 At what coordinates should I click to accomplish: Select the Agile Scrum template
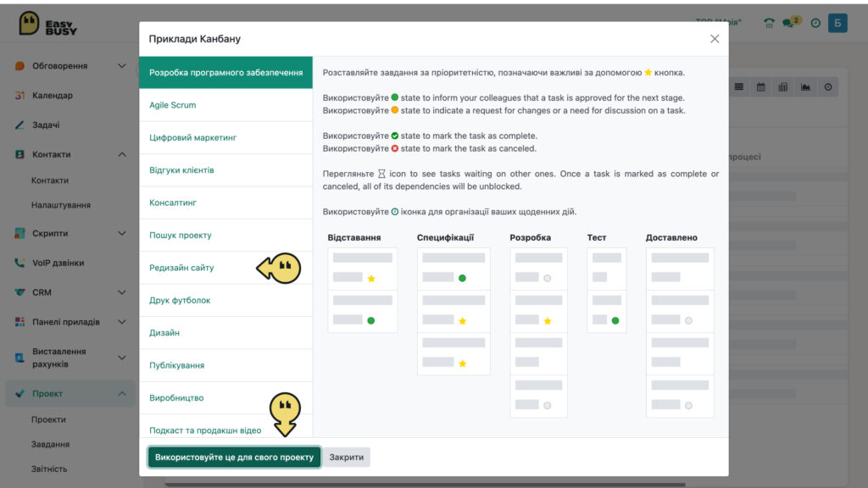coord(225,105)
